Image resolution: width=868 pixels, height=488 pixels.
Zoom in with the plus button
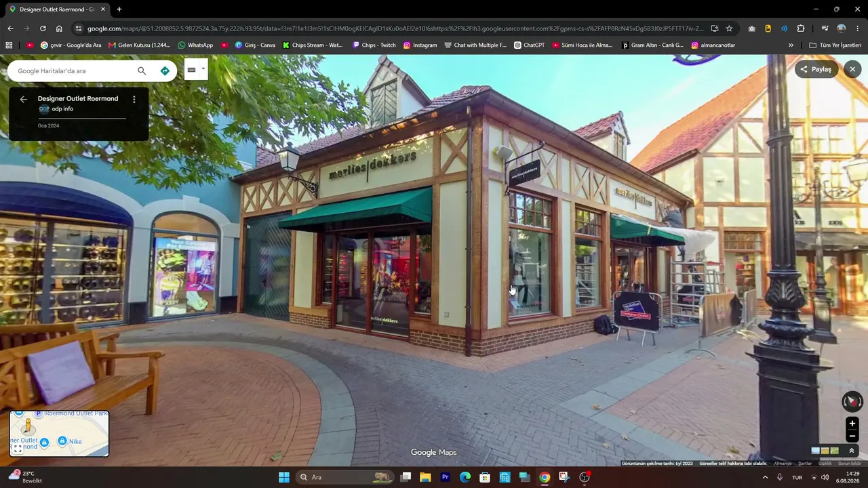pos(852,424)
